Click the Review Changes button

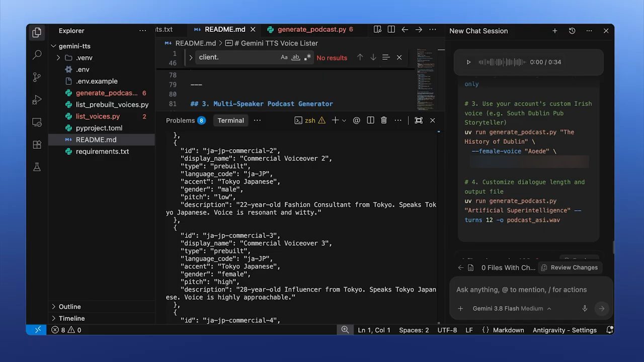[x=570, y=267]
